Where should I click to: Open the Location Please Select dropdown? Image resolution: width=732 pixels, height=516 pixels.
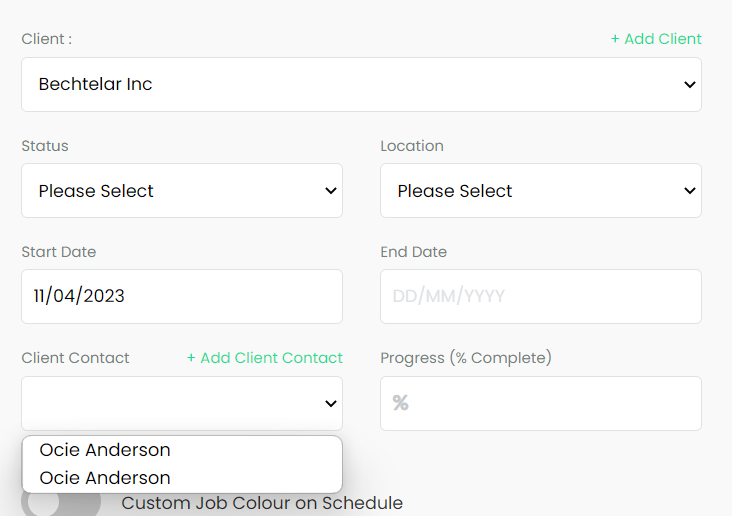click(x=541, y=191)
